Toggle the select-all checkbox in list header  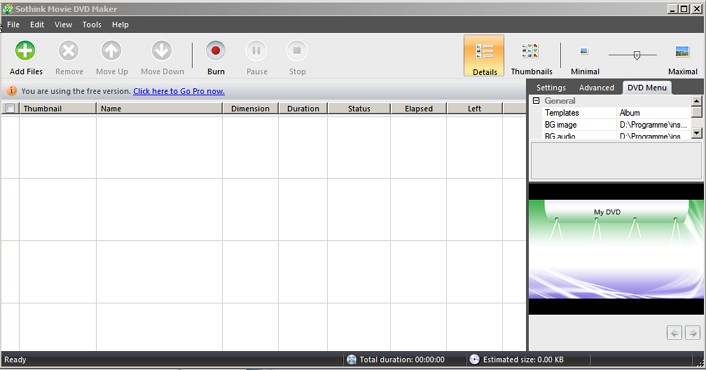click(x=10, y=108)
